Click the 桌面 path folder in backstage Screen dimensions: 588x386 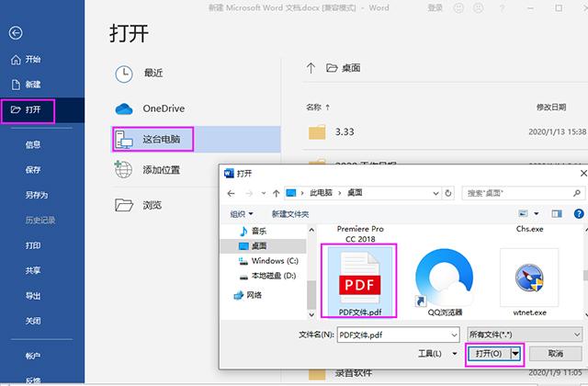tap(344, 68)
